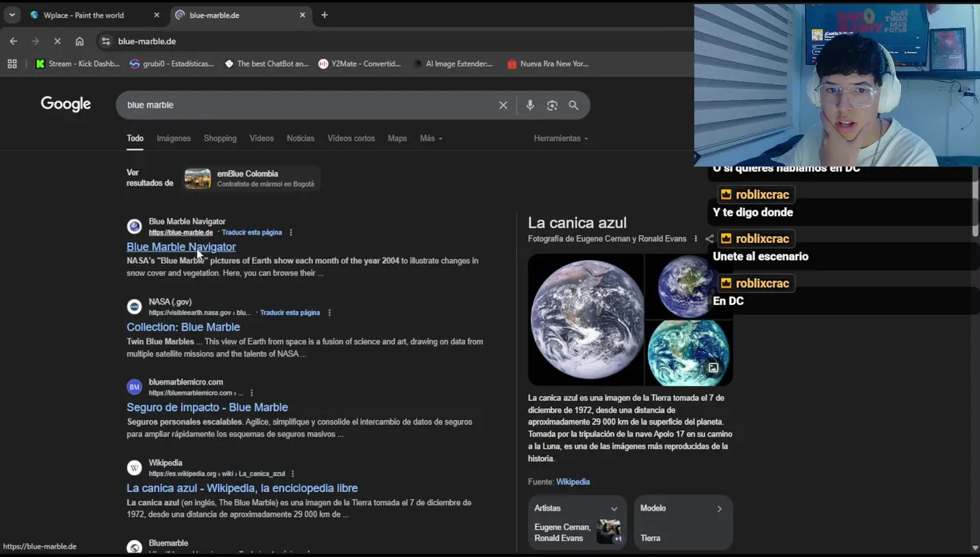Click chat message 'Y te digo donde'
The width and height of the screenshot is (980, 557).
click(x=752, y=213)
